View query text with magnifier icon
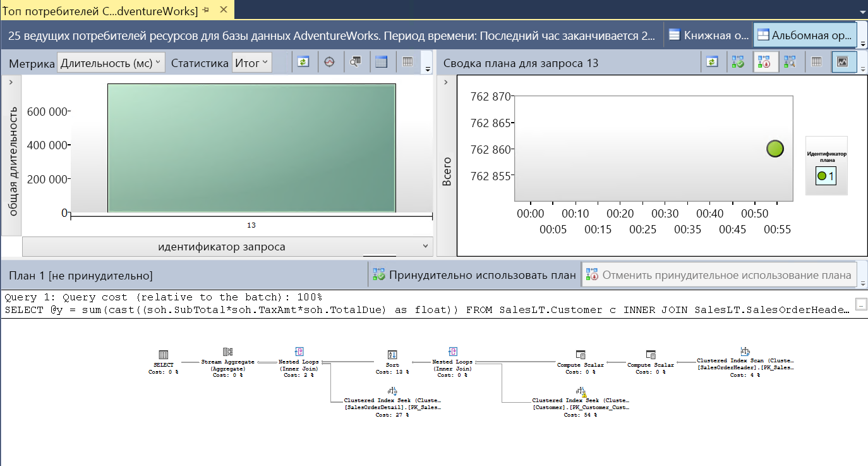Image resolution: width=868 pixels, height=466 pixels. 356,63
